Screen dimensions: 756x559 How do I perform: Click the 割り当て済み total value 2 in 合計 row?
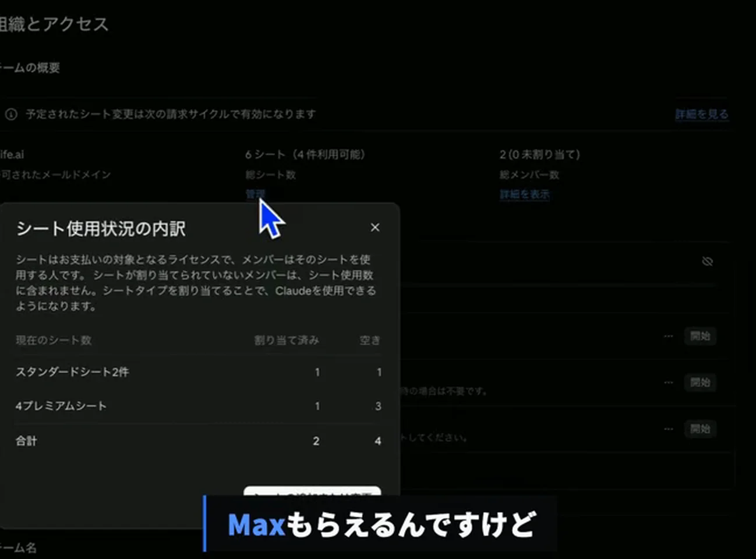[x=316, y=441]
